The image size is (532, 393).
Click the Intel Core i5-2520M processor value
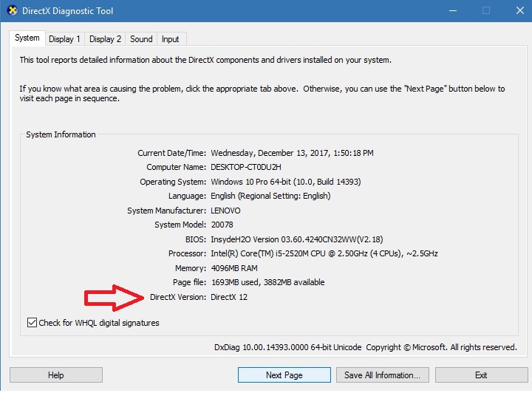(x=324, y=253)
